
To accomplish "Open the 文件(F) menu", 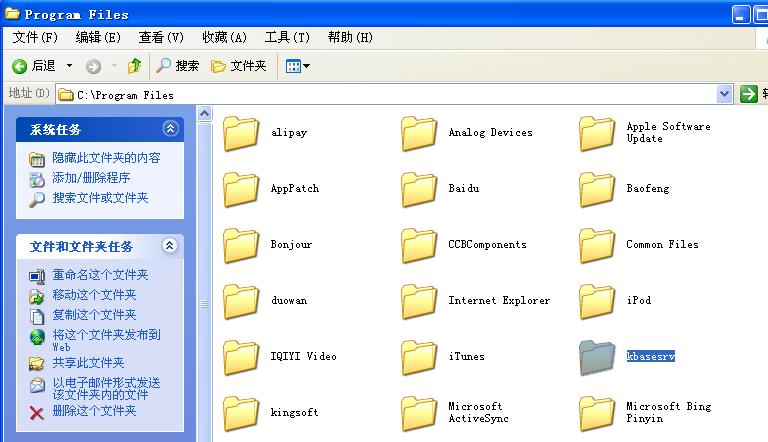I will pyautogui.click(x=35, y=37).
